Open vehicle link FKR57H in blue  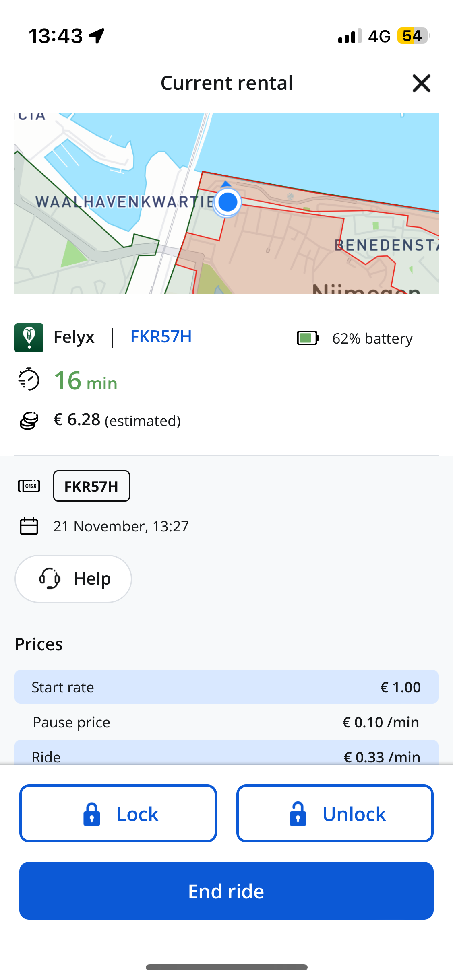coord(161,337)
